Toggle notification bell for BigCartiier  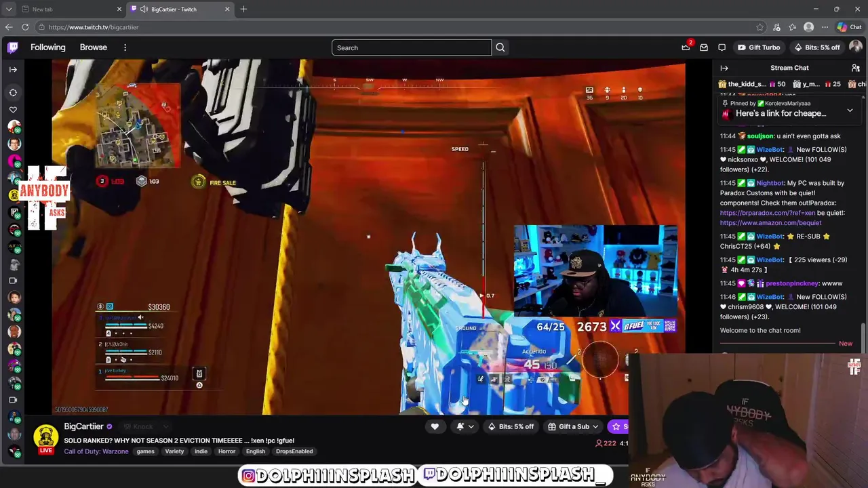coord(460,426)
